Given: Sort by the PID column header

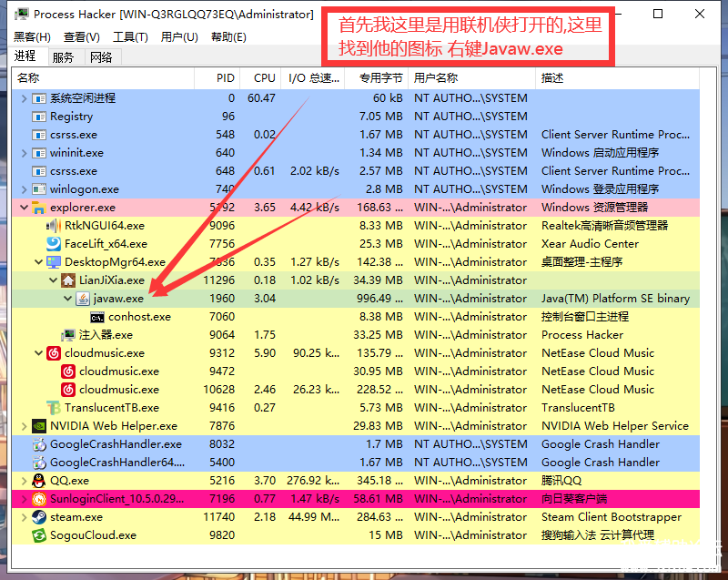Looking at the screenshot, I should point(226,78).
